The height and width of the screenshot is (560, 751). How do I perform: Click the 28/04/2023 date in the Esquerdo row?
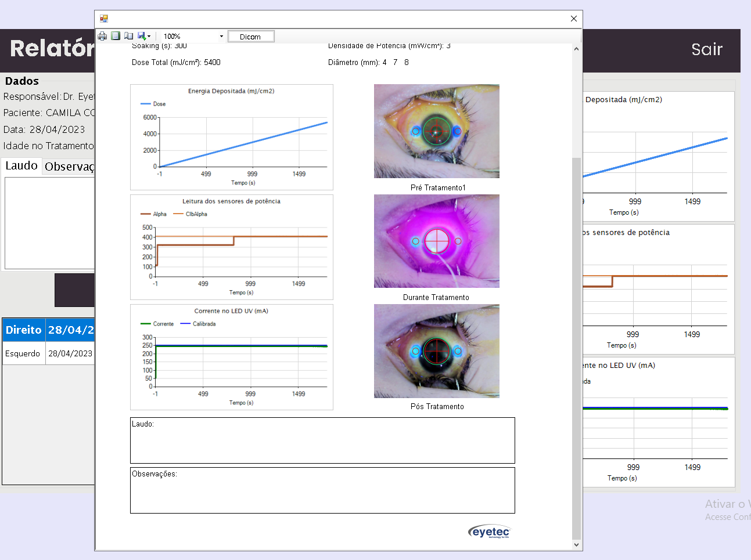70,353
